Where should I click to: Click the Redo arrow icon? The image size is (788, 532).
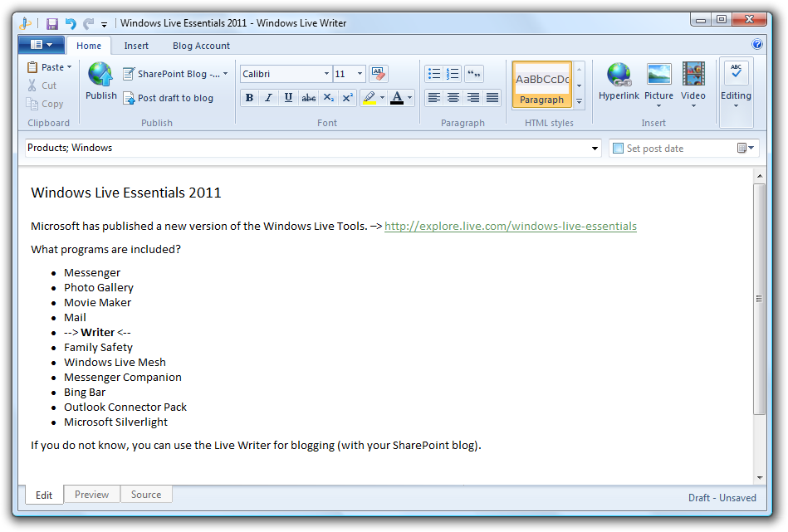pos(89,23)
